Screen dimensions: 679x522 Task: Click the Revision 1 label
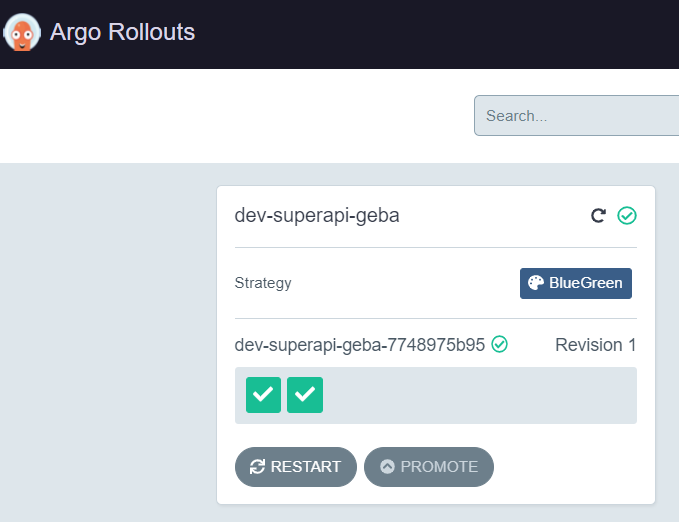tap(595, 345)
